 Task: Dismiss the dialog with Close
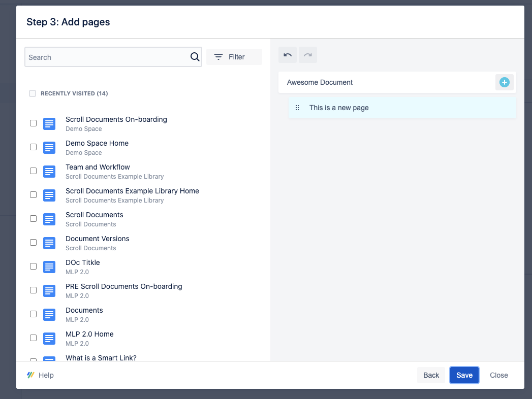coord(498,375)
